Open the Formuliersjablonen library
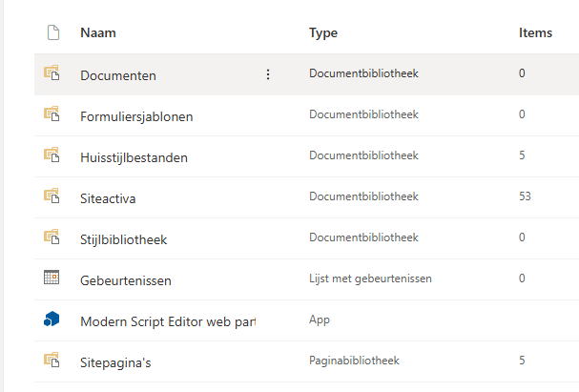 (136, 116)
